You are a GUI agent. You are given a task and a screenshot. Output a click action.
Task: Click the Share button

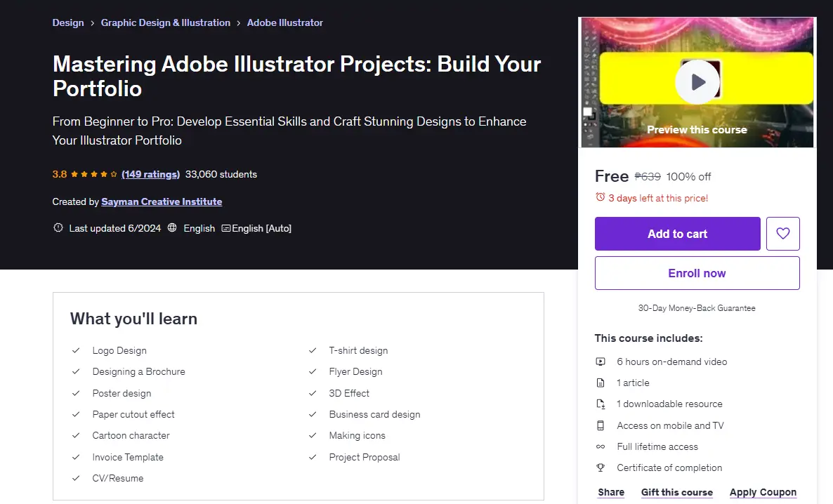coord(611,492)
